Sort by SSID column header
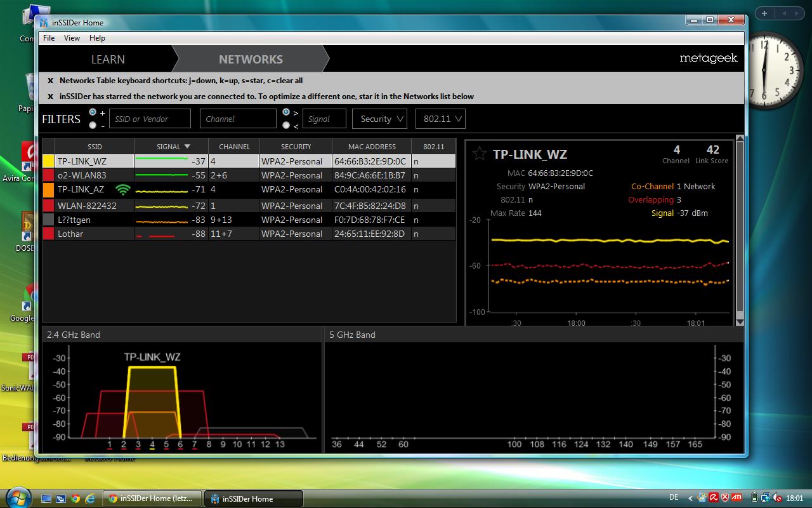Image resolution: width=812 pixels, height=508 pixels. point(95,146)
